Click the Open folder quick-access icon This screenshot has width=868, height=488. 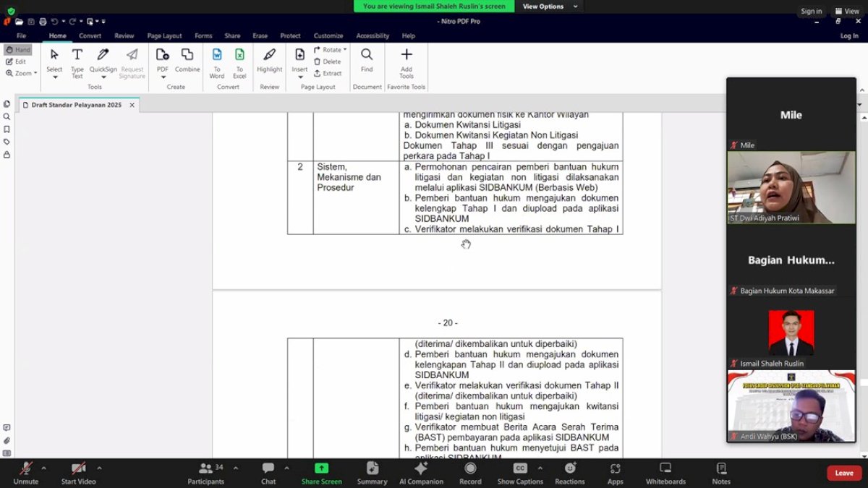[19, 22]
